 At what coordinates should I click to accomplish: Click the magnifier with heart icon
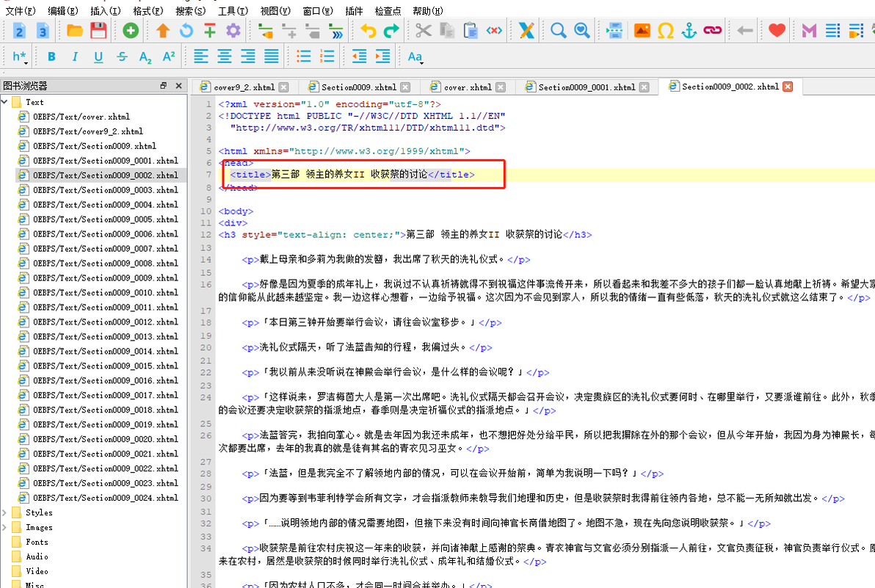pyautogui.click(x=582, y=31)
